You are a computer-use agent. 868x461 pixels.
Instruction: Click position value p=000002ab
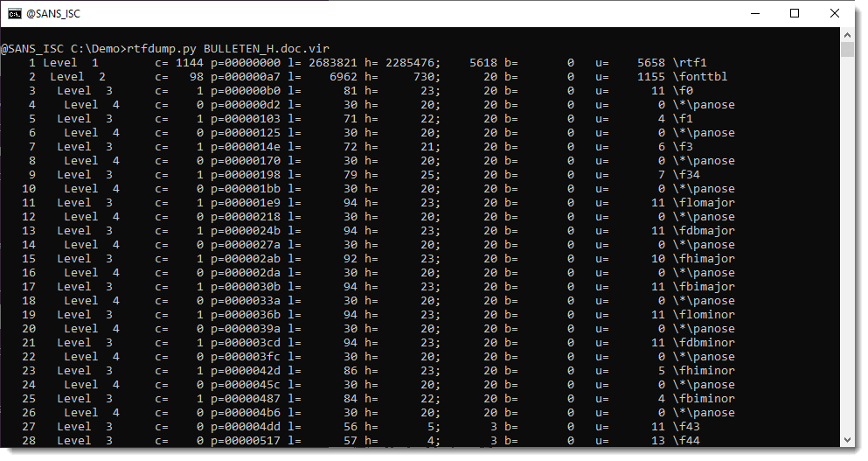point(246,259)
